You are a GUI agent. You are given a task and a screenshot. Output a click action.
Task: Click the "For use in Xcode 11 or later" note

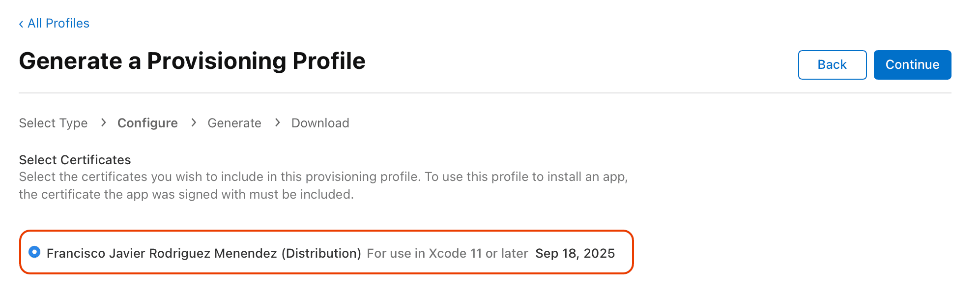point(447,253)
